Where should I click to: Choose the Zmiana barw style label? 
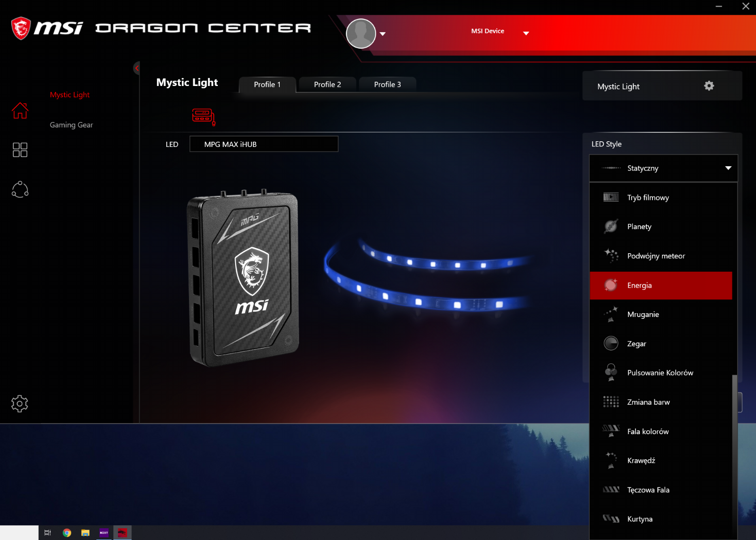pos(648,402)
